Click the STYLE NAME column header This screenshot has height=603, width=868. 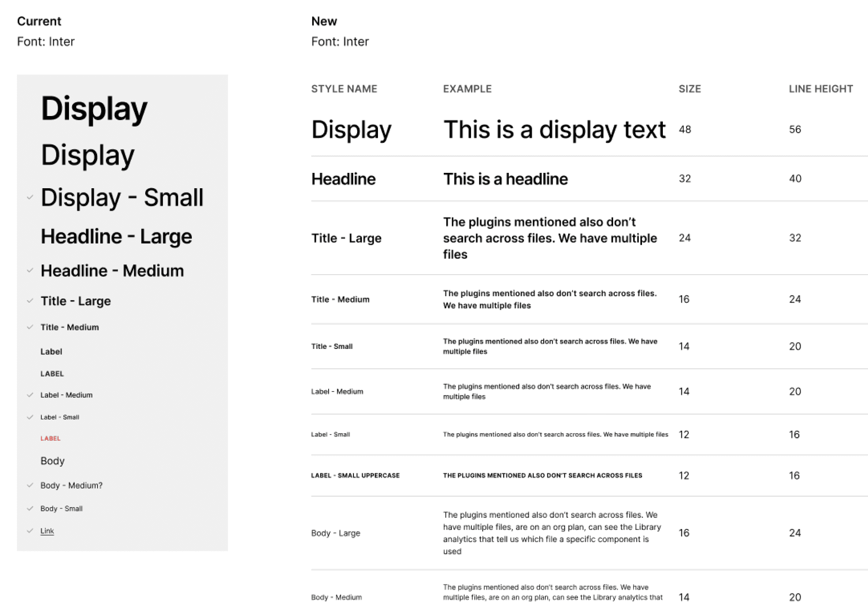(344, 89)
